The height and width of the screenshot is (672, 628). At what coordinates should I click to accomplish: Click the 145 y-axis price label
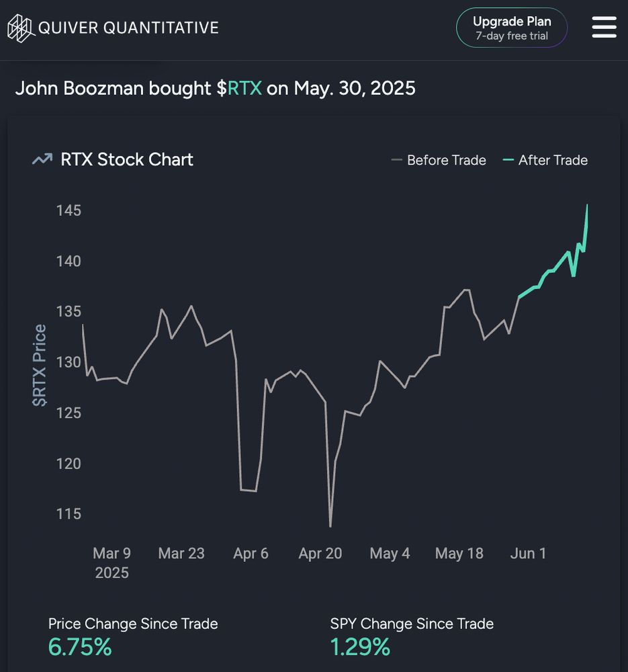pyautogui.click(x=69, y=210)
